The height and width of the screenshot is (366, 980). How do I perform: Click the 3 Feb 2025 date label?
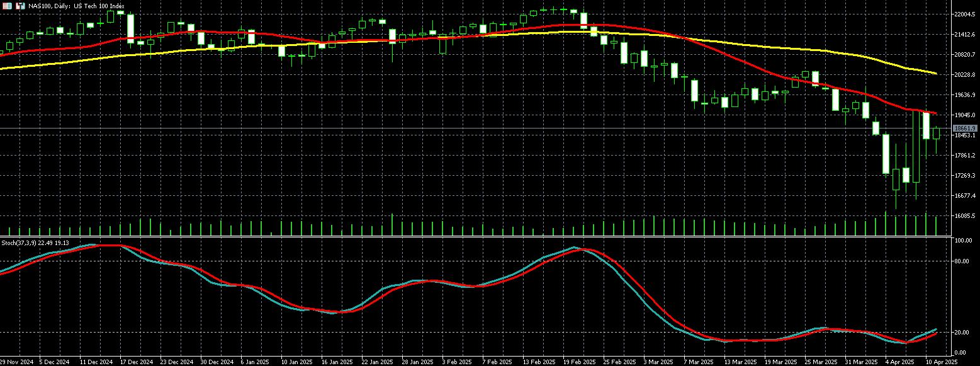[456, 362]
